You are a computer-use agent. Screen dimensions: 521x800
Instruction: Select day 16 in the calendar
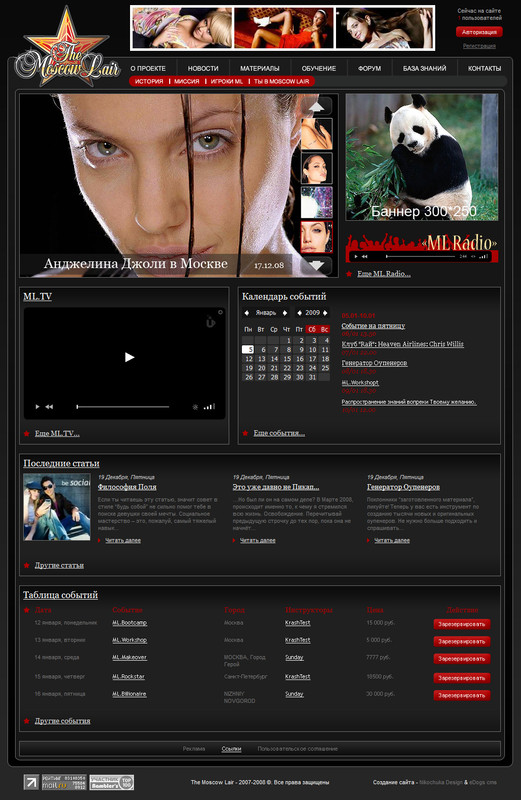pos(300,359)
